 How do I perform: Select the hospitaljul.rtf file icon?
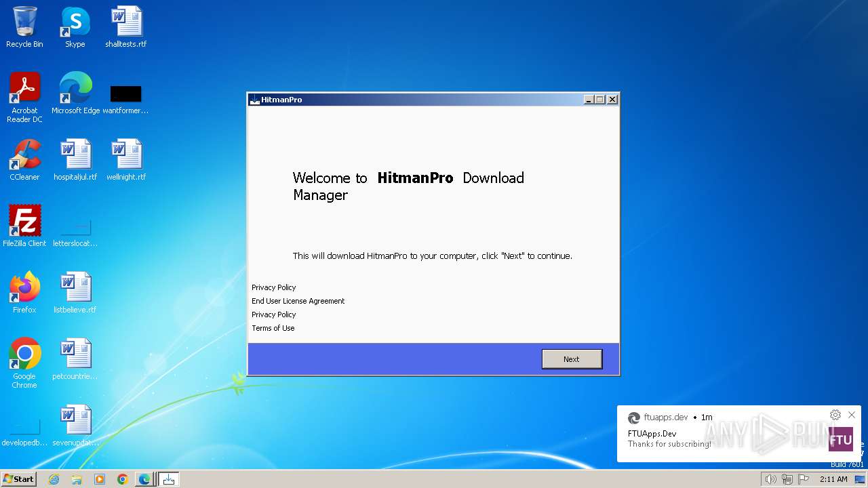point(75,160)
